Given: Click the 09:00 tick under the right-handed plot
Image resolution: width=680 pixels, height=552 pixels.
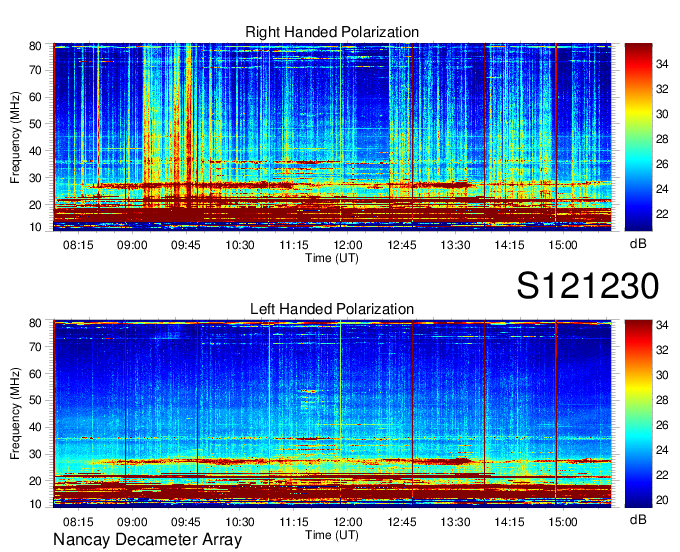Looking at the screenshot, I should [x=132, y=245].
